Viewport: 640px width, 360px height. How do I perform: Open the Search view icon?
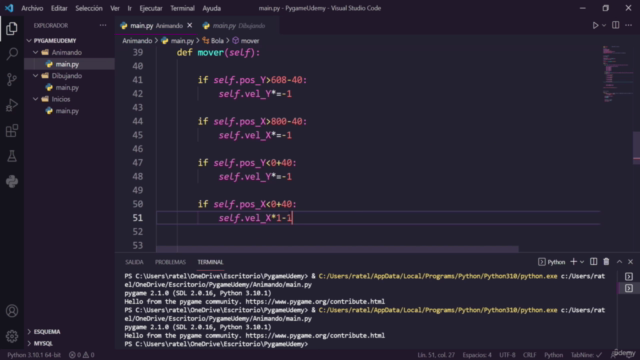12,53
